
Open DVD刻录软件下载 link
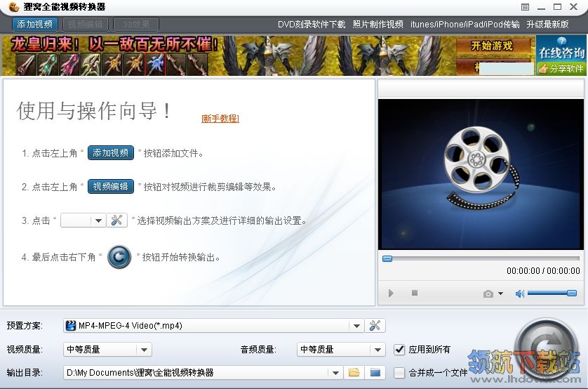point(312,25)
